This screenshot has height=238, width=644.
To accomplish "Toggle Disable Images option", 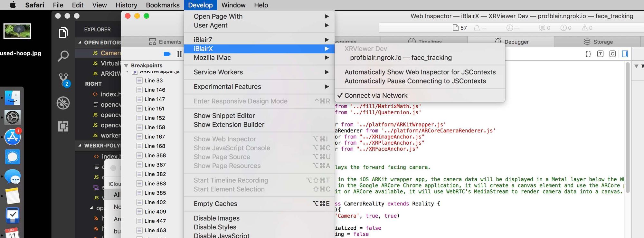I will (259, 218).
